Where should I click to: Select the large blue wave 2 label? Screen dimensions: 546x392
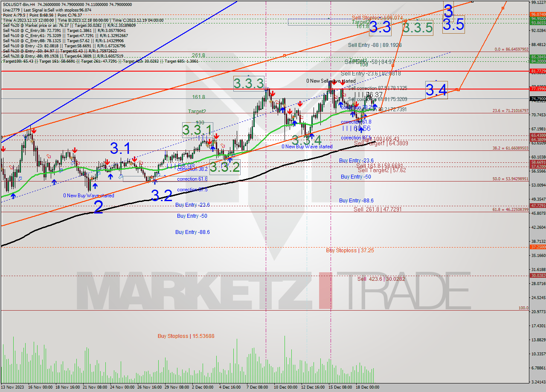98,207
